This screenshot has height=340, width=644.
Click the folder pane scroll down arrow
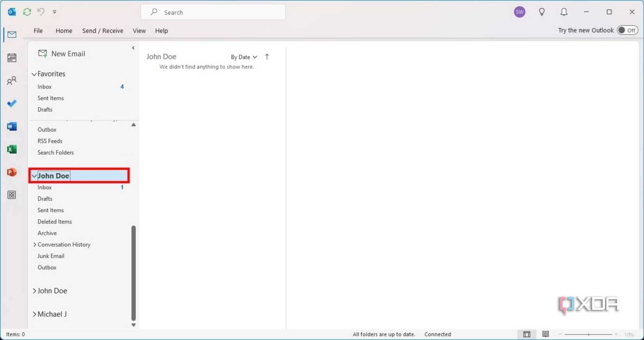(x=133, y=325)
